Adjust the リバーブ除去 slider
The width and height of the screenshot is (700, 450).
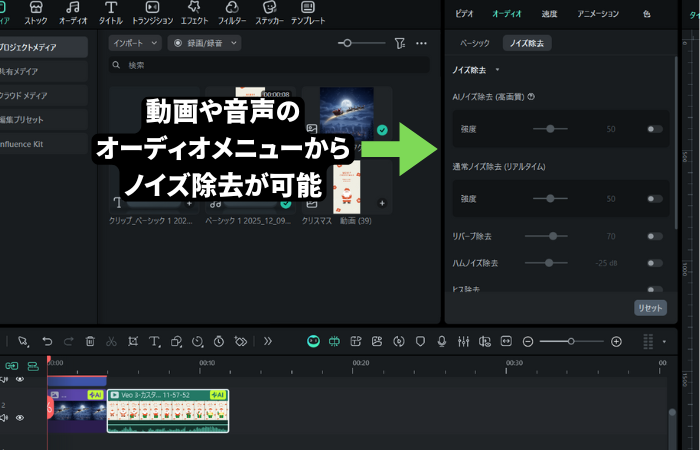pyautogui.click(x=553, y=236)
